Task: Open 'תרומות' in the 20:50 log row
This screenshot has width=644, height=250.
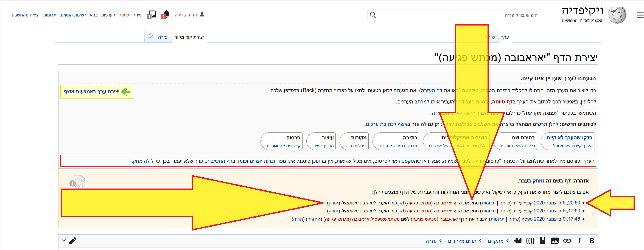Action: [489, 203]
